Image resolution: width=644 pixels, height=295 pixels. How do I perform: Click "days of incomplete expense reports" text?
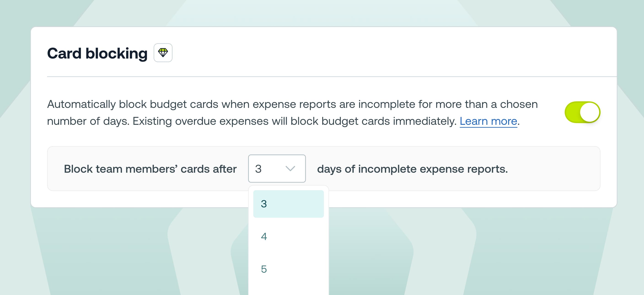pos(412,169)
